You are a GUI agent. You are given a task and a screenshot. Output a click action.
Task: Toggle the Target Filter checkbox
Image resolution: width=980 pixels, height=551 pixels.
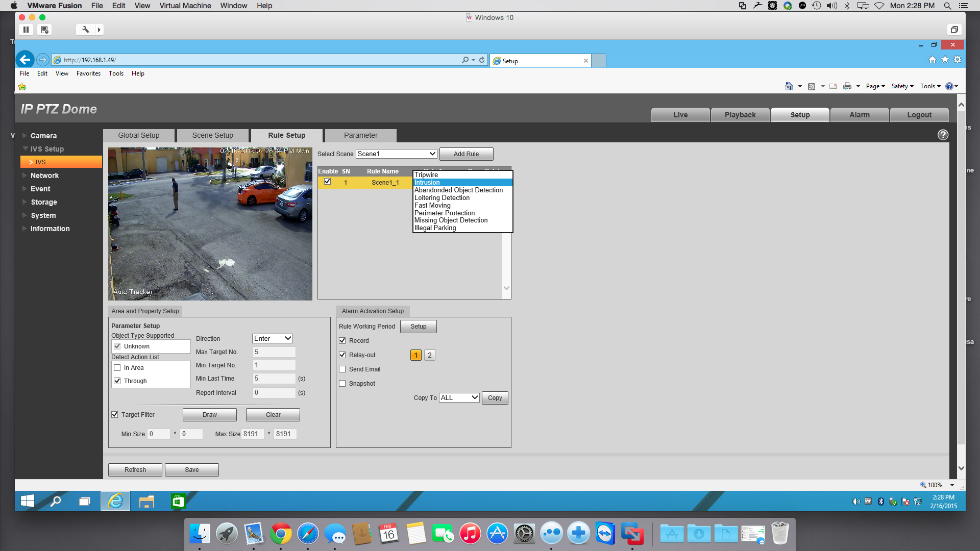pyautogui.click(x=115, y=414)
